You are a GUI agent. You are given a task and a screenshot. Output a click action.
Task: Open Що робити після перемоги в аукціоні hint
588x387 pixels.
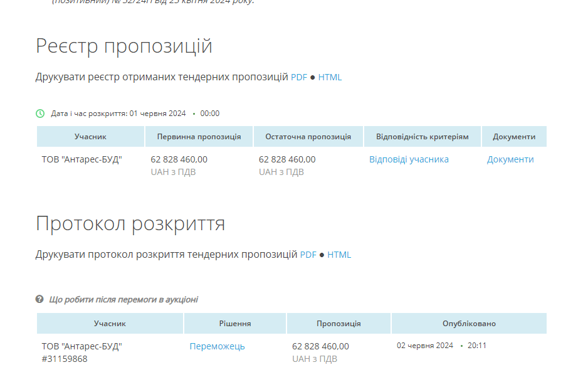pyautogui.click(x=123, y=300)
